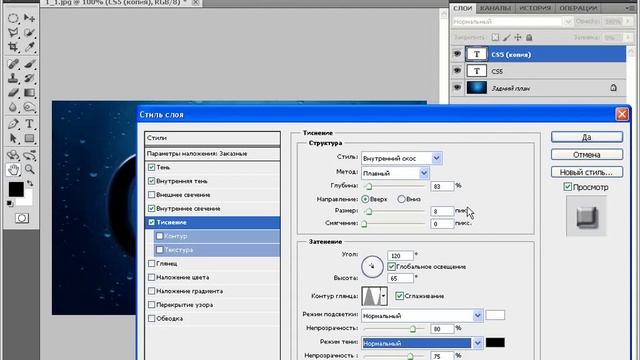Enable the Текстура sub-option checkbox
640x360 pixels.
click(160, 250)
